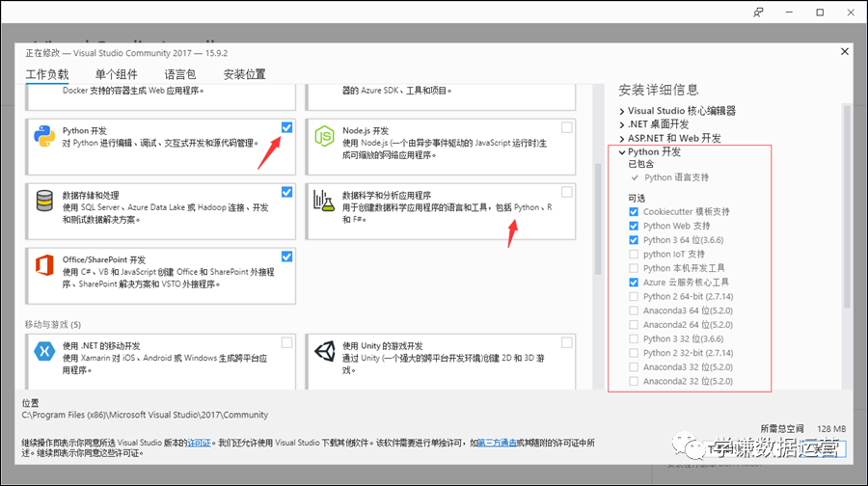
Task: Enable python IoT 支持 option
Action: [634, 254]
